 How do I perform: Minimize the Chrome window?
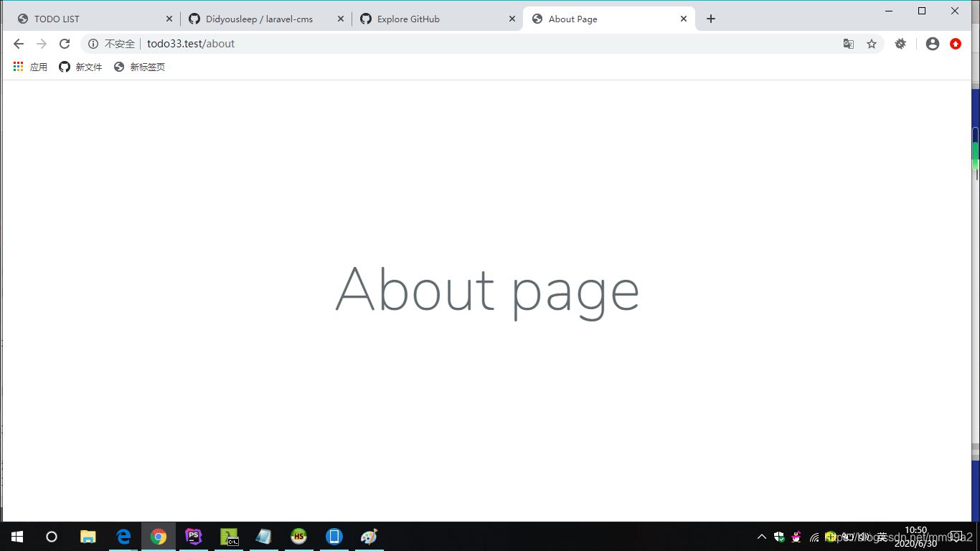[889, 11]
